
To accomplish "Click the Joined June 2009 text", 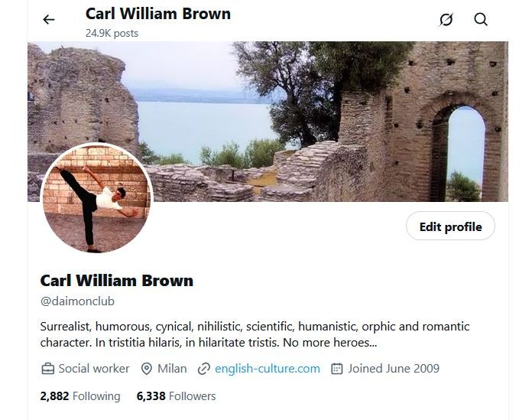I will pos(394,369).
